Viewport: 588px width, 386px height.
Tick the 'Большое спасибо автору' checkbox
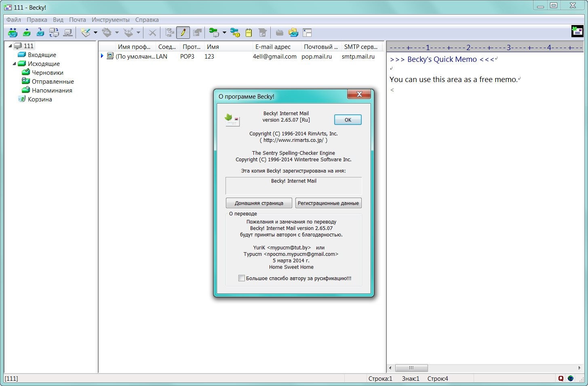pos(241,278)
